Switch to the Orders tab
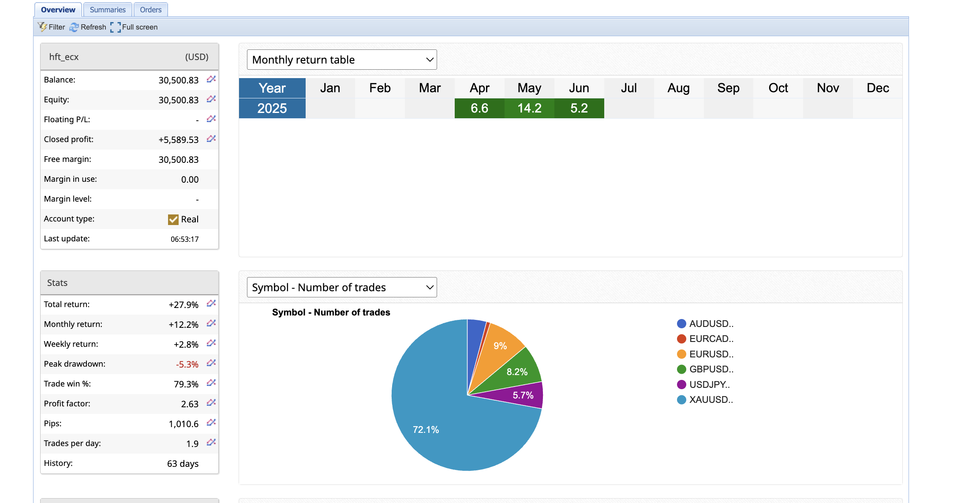Image resolution: width=980 pixels, height=503 pixels. click(x=150, y=10)
